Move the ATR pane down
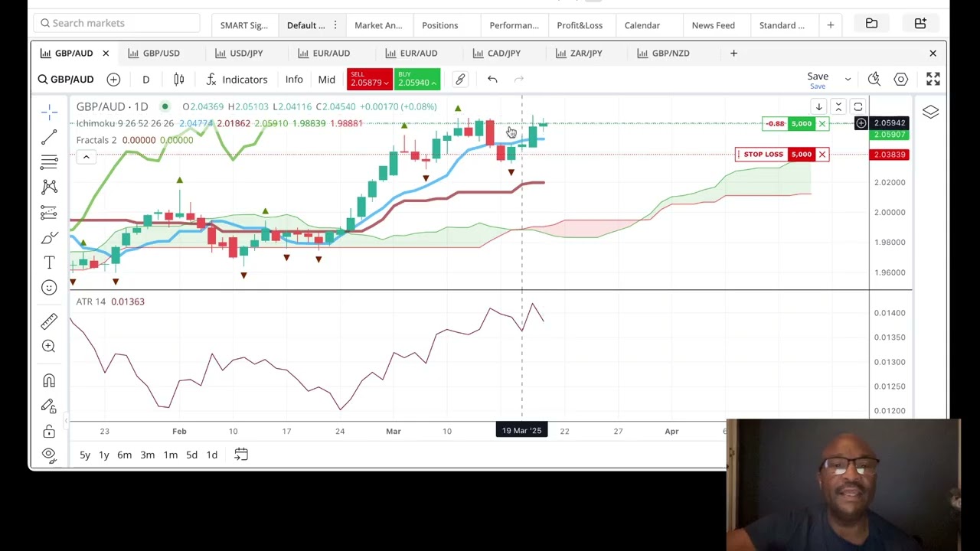The image size is (980, 551). point(819,107)
